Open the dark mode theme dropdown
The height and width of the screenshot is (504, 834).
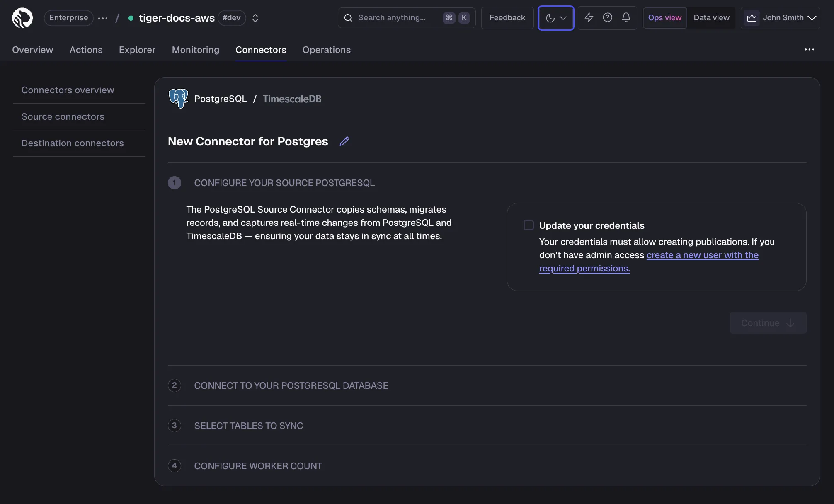[556, 18]
